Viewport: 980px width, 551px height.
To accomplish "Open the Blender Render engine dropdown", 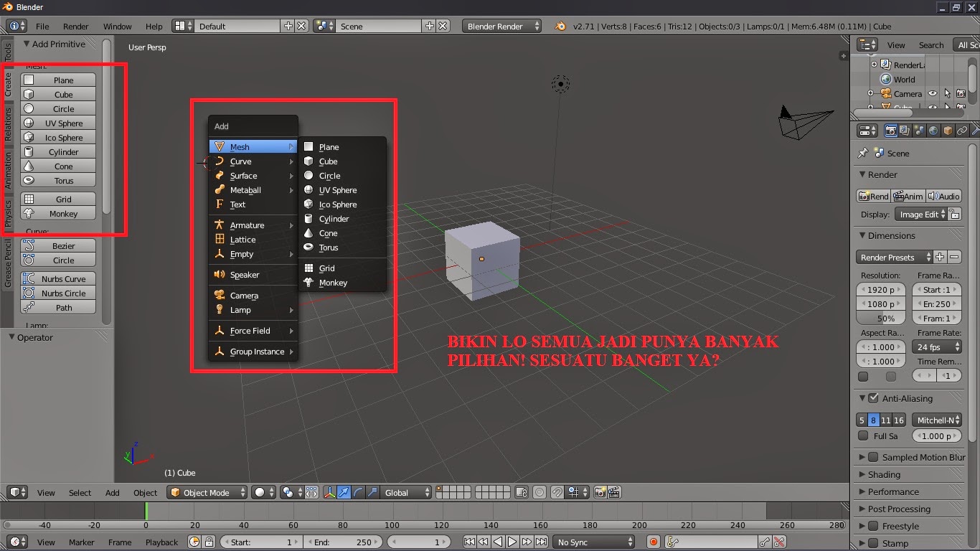I will click(501, 26).
